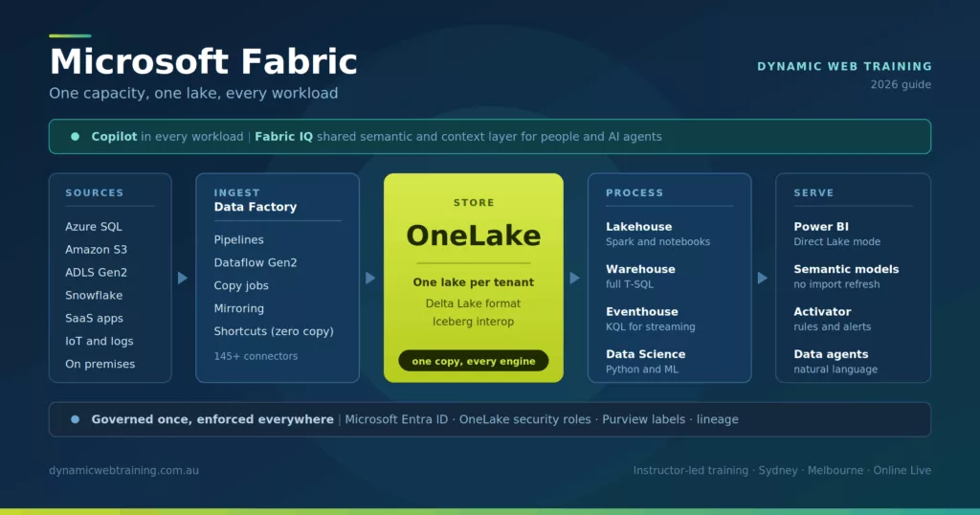Click "Purview labels" in governance bar
980x515 pixels.
point(644,419)
